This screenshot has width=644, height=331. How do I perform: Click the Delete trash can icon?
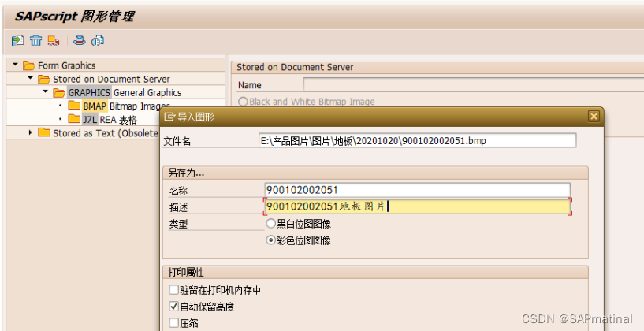35,41
